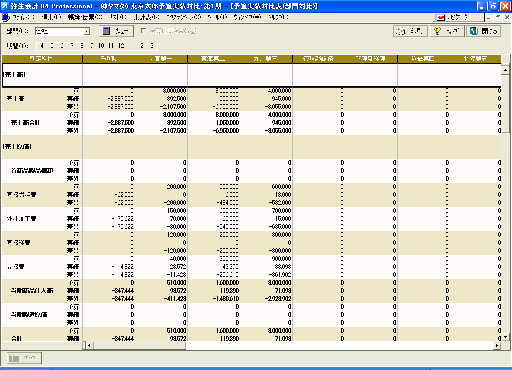Viewport: 512px width, 370px height.
Task: Click the lightbulb help icon
Action: click(437, 31)
